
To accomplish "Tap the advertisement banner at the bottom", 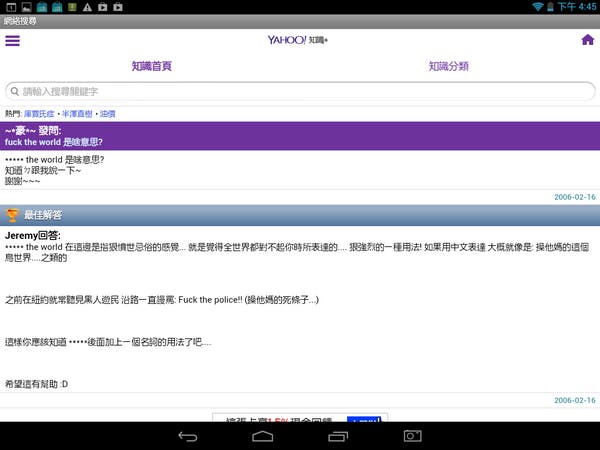I will 300,421.
